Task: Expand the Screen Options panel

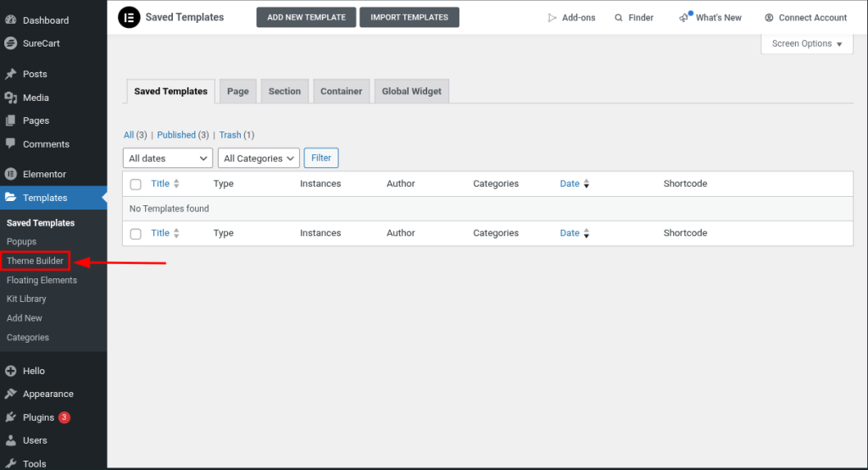Action: (807, 44)
